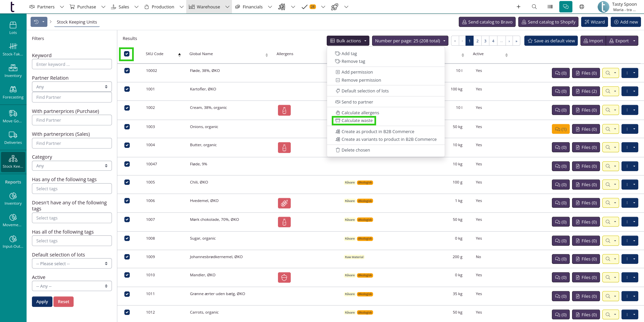Click the plus icon in top bar

coord(518,7)
